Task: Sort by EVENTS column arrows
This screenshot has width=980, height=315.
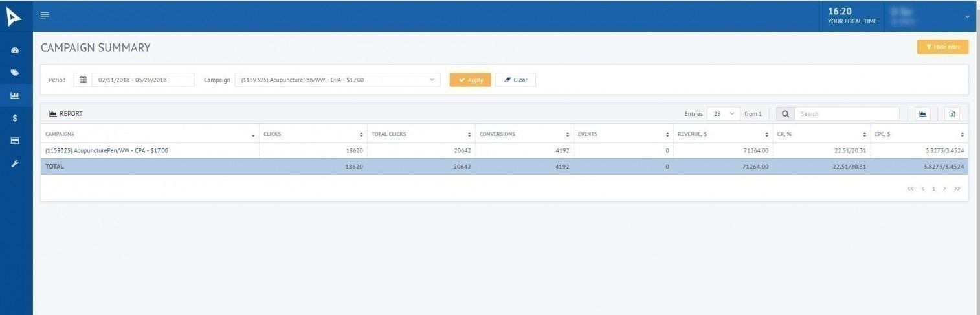Action: [x=667, y=134]
